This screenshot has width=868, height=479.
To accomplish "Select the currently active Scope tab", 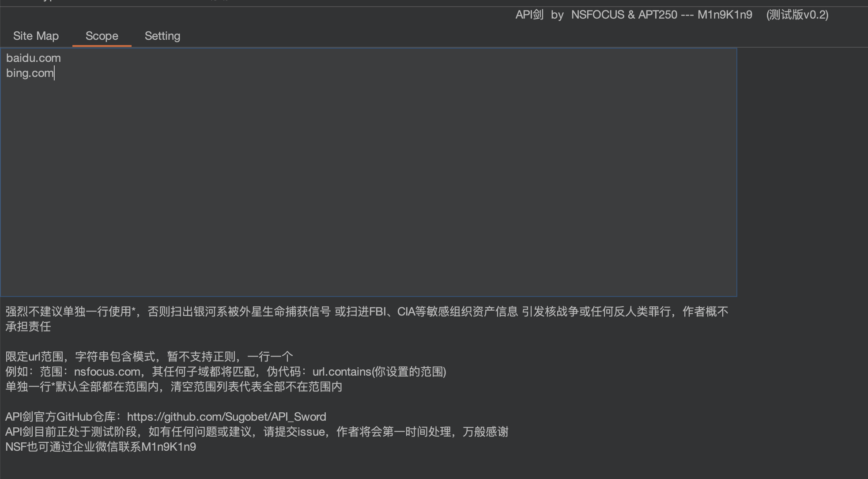I will click(101, 36).
